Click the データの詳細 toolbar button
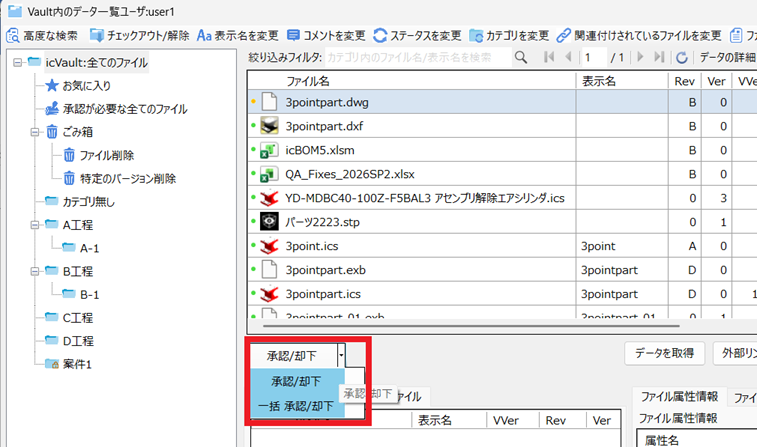 tap(727, 57)
